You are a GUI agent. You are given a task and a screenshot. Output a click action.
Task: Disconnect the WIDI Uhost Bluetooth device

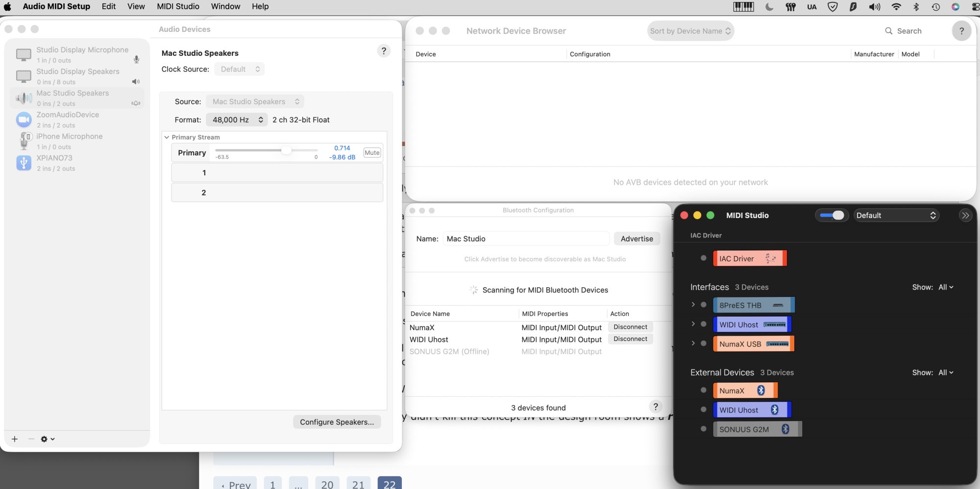(x=630, y=339)
